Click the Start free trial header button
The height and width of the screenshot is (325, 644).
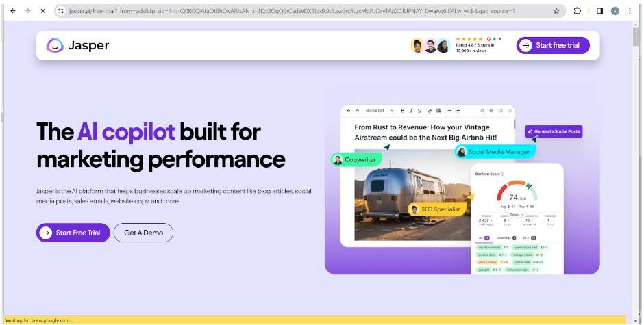(x=552, y=46)
